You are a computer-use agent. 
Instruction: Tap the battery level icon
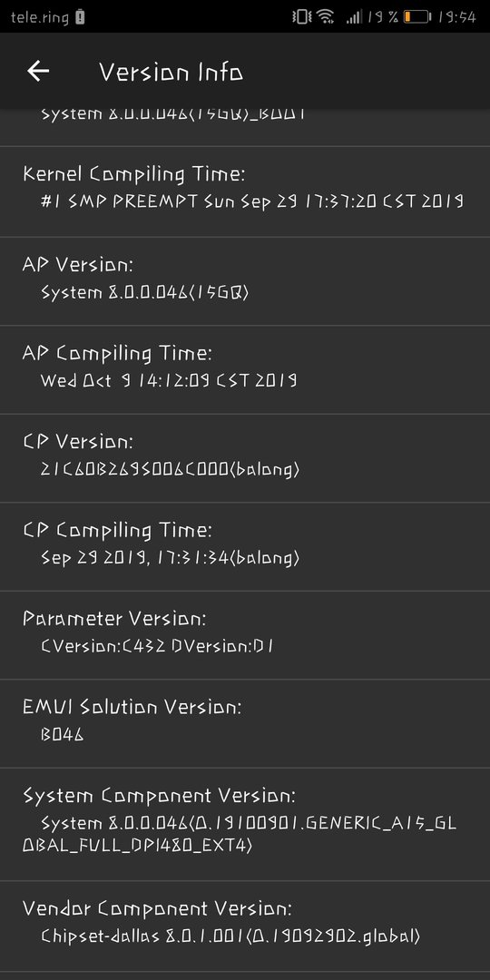click(417, 17)
